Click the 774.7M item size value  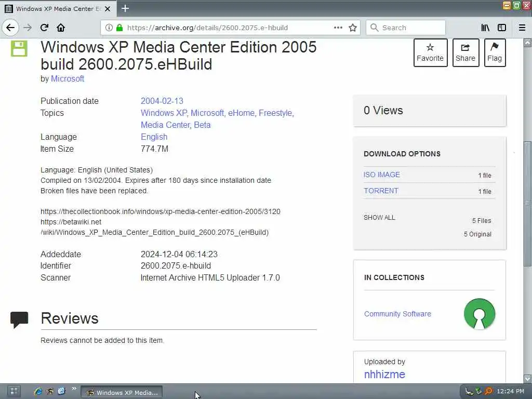pyautogui.click(x=154, y=149)
